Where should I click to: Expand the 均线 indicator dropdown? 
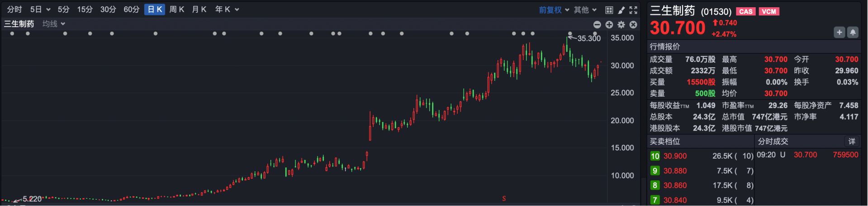click(54, 24)
